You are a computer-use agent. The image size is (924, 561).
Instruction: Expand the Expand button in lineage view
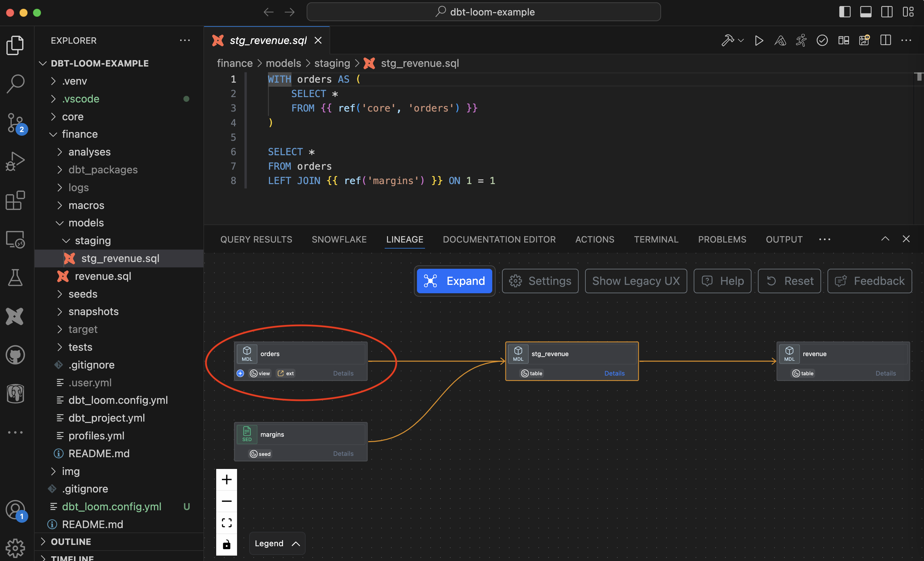(455, 280)
